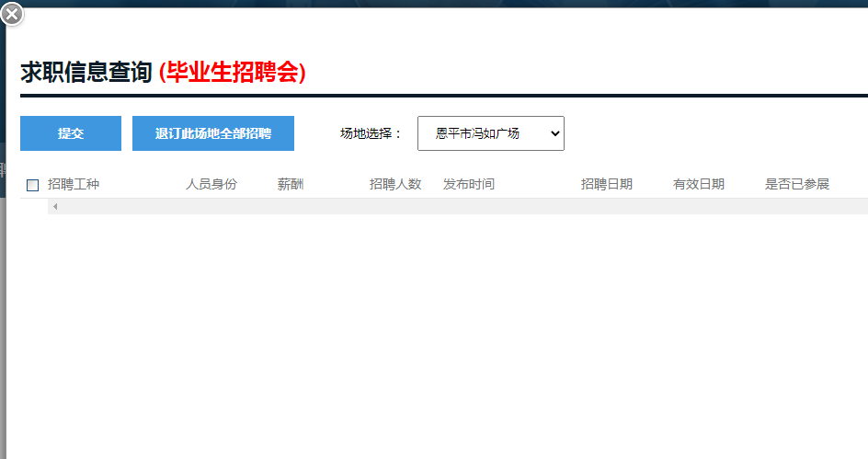Click the 提交 button
This screenshot has height=459, width=868.
click(x=71, y=133)
